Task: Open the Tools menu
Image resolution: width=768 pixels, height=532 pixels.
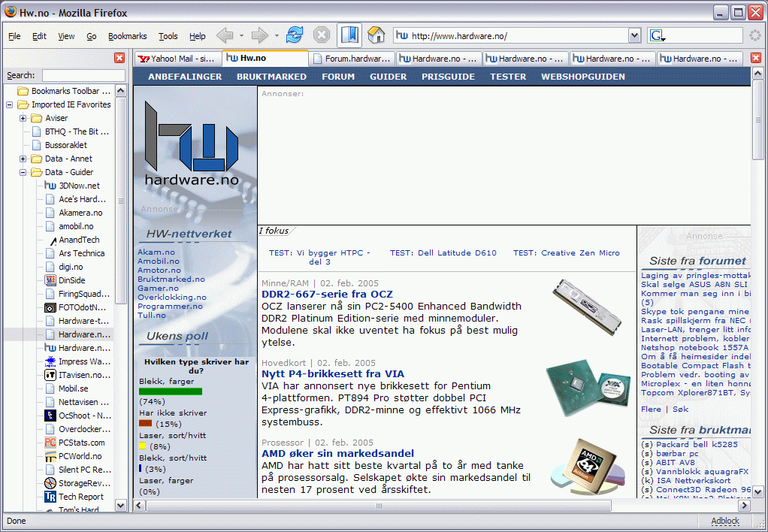Action: tap(168, 36)
